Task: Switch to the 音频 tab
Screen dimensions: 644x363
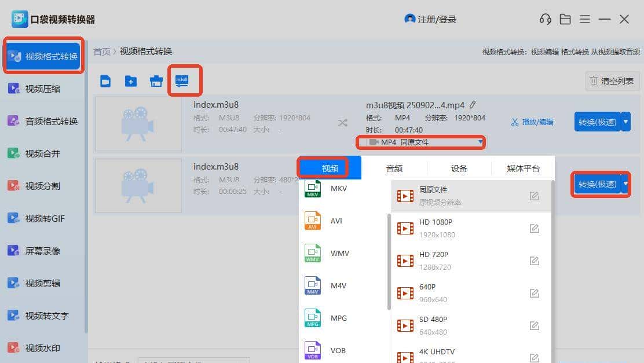Action: (394, 168)
